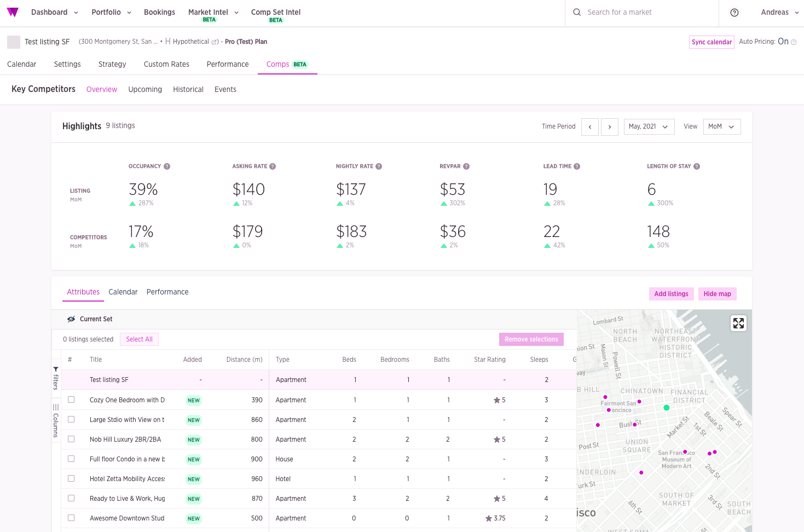This screenshot has height=532, width=804.
Task: Click the Hypothetical listing link
Action: coord(191,42)
